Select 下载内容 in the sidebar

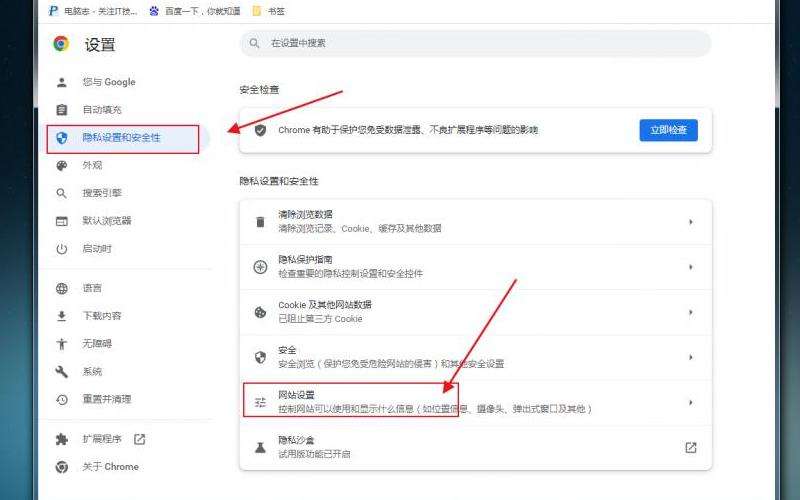click(x=102, y=316)
